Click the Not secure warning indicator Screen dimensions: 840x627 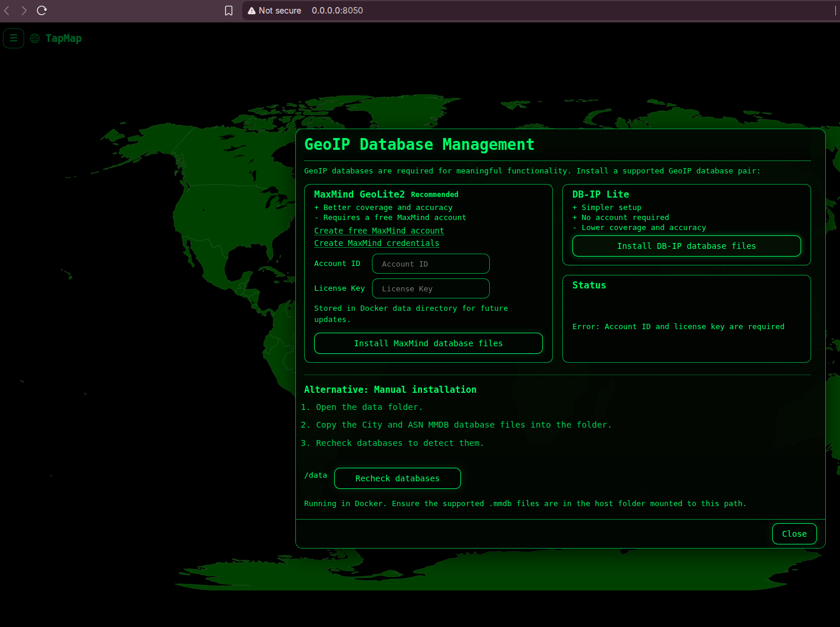(275, 11)
